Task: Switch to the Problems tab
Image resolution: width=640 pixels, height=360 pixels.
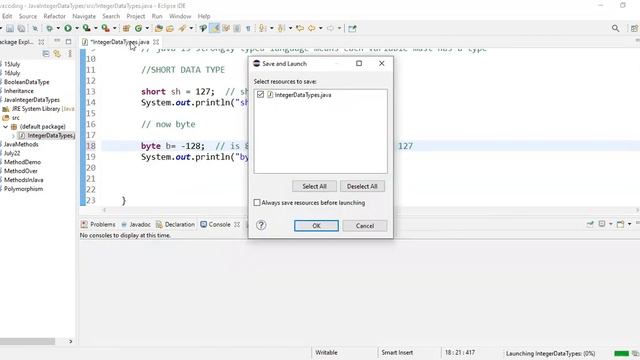Action: 98,224
